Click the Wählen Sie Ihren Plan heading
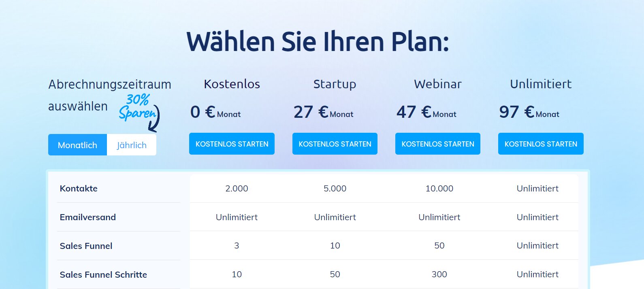Image resolution: width=644 pixels, height=289 pixels. click(x=318, y=40)
